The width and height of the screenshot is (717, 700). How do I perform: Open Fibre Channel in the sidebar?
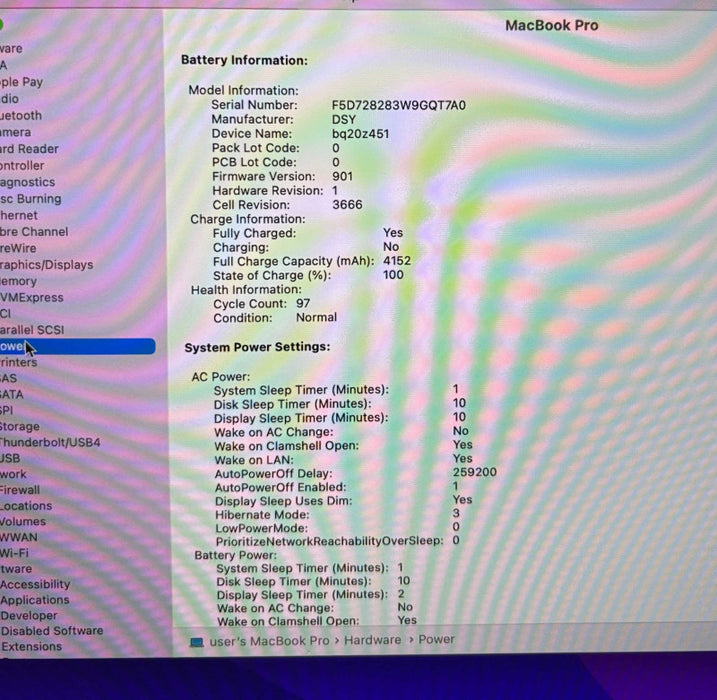[x=34, y=231]
